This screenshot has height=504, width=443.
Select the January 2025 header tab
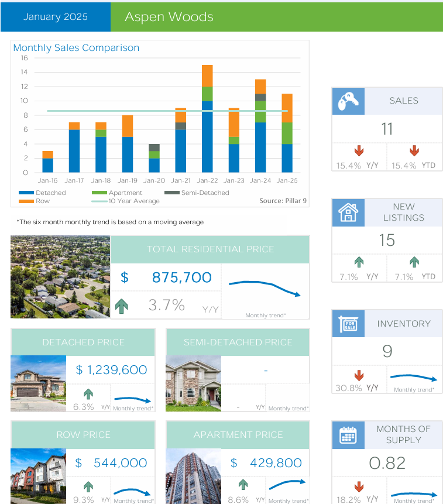pyautogui.click(x=56, y=17)
